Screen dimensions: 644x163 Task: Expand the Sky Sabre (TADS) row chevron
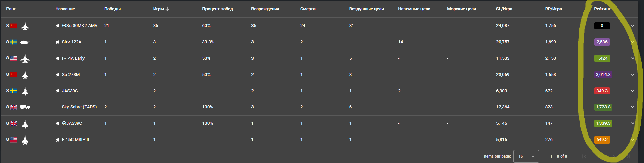point(632,107)
